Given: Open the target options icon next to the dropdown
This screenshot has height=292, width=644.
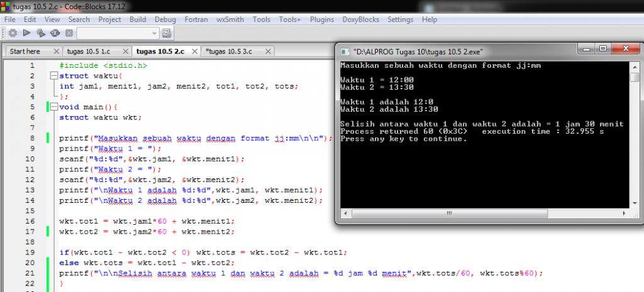Looking at the screenshot, I should [x=167, y=33].
